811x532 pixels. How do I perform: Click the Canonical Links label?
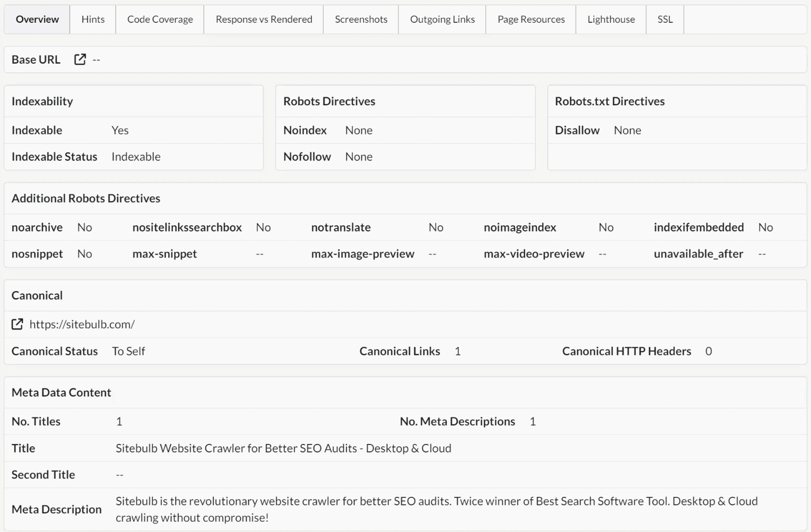[400, 351]
